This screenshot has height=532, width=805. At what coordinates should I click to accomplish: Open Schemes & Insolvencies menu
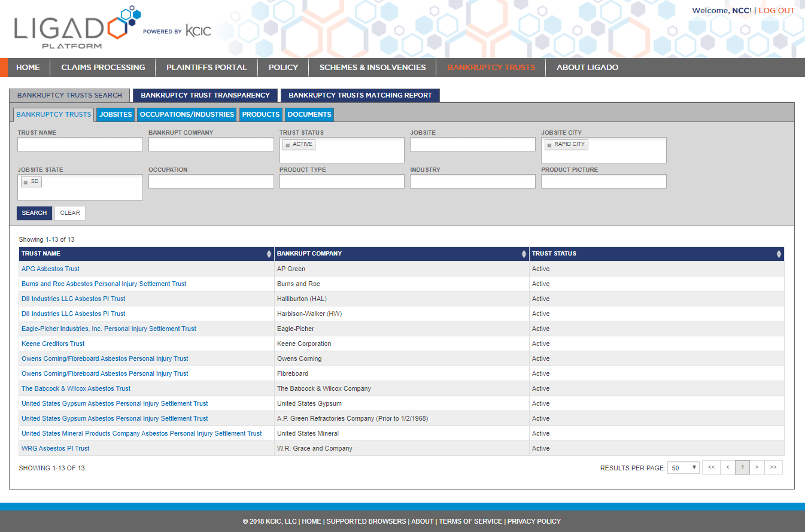coord(373,68)
